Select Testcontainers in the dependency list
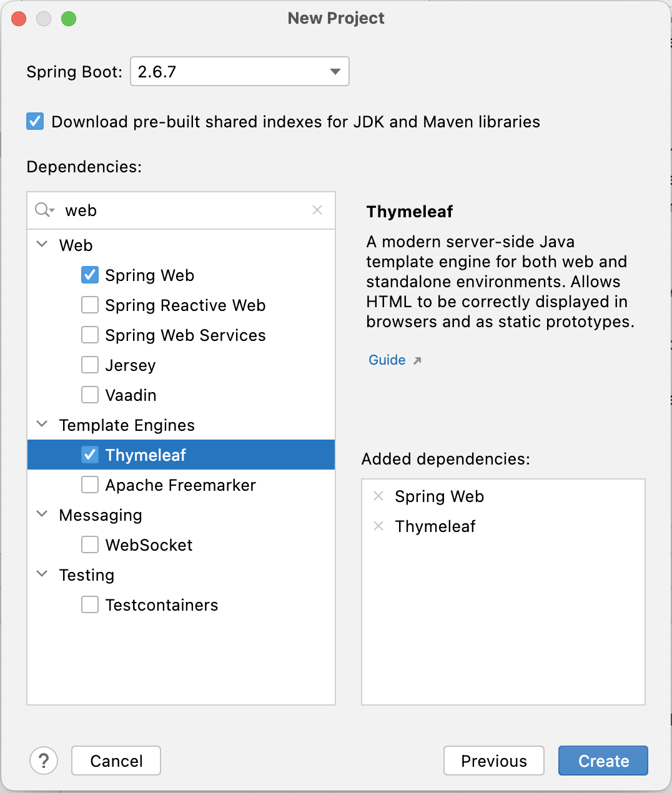 162,605
